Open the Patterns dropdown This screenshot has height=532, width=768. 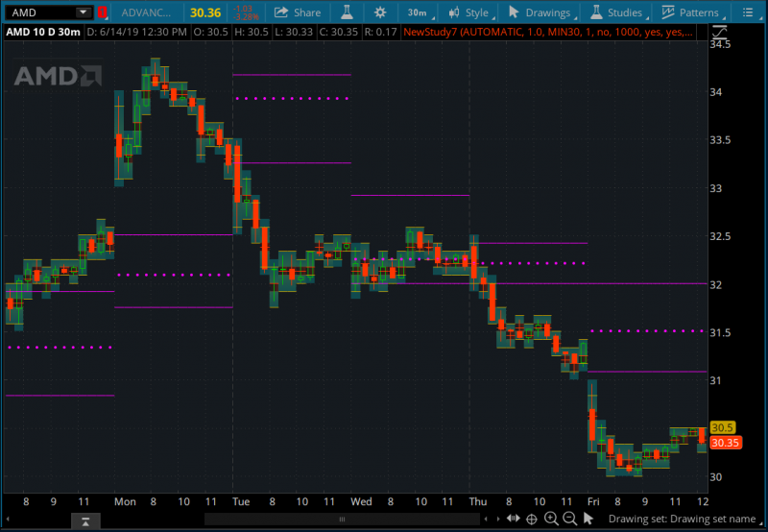pos(689,12)
